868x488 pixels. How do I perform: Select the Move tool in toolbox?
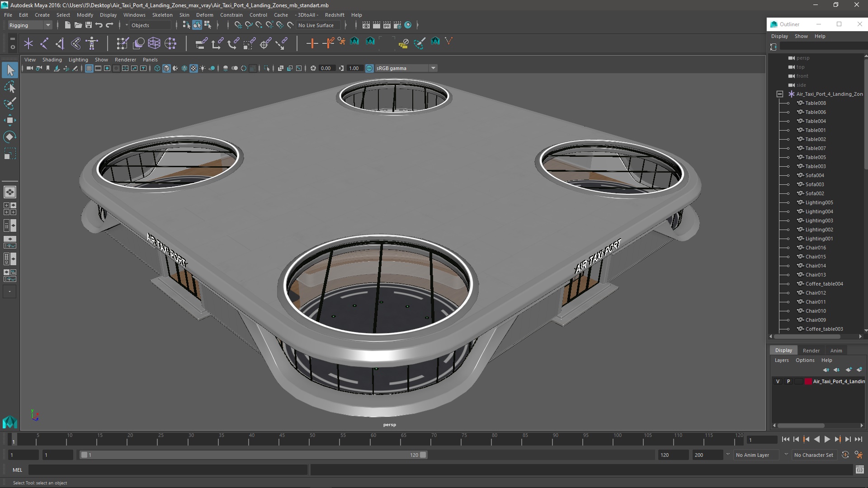(x=9, y=120)
